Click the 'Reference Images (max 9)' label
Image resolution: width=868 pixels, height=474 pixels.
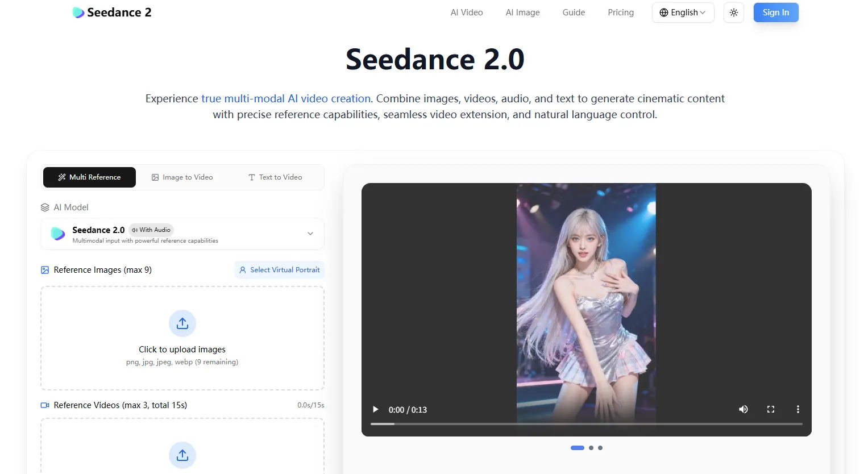point(103,270)
